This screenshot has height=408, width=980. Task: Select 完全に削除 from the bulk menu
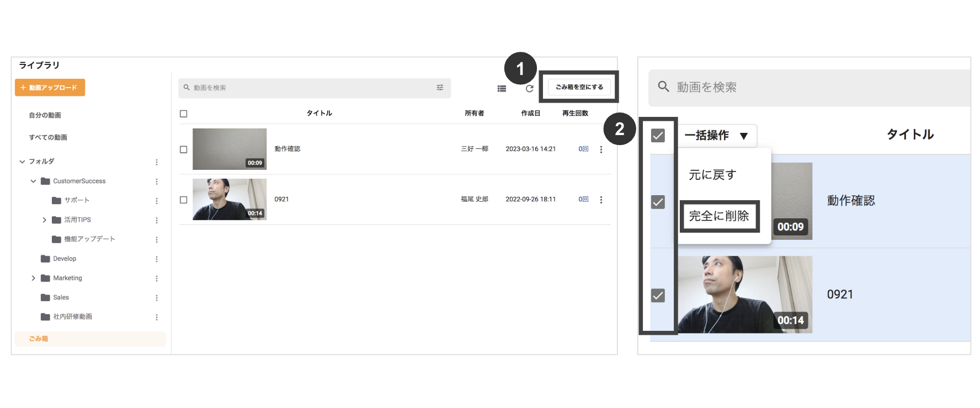point(718,216)
